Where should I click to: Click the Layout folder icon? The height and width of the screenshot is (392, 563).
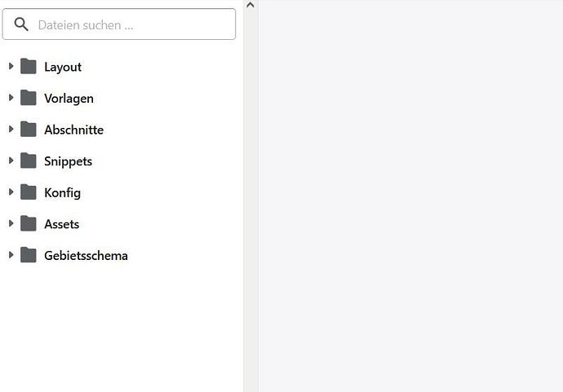click(x=29, y=67)
